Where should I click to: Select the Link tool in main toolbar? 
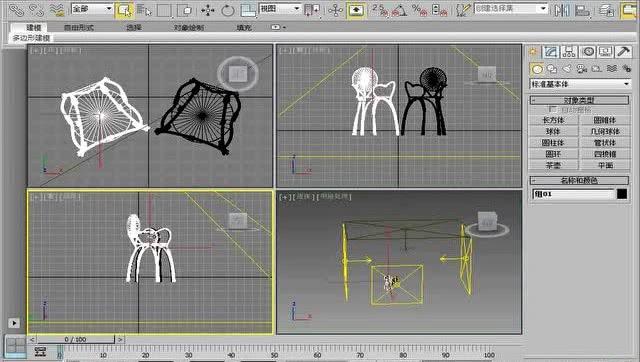coord(16,10)
